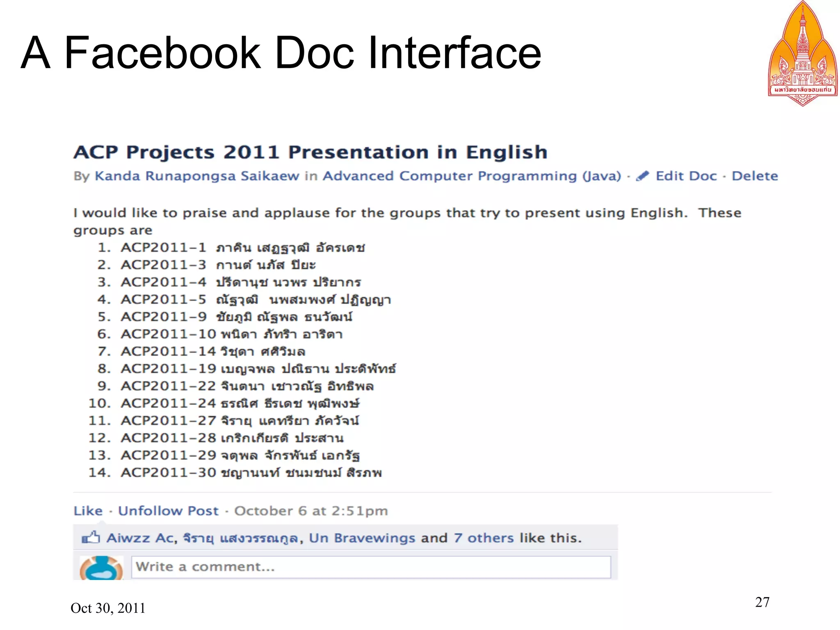Click the slide heading A Facebook Doc Interface
The height and width of the screenshot is (630, 840).
click(281, 52)
